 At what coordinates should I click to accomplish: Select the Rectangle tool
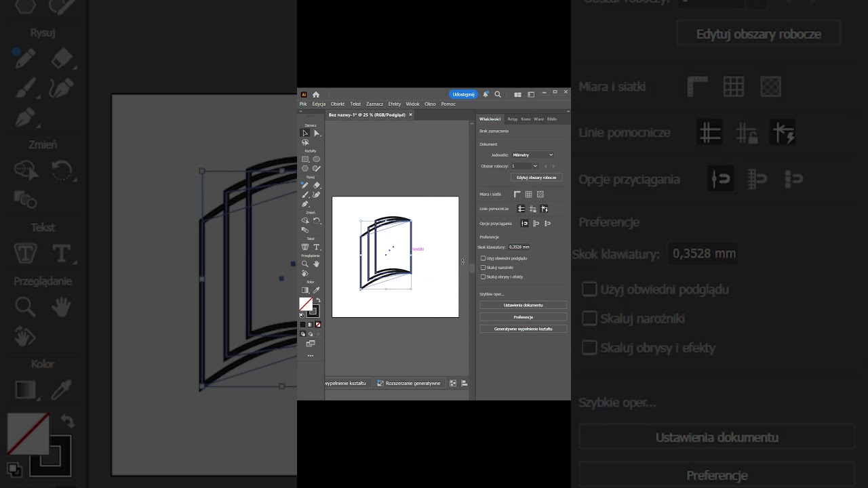[305, 159]
